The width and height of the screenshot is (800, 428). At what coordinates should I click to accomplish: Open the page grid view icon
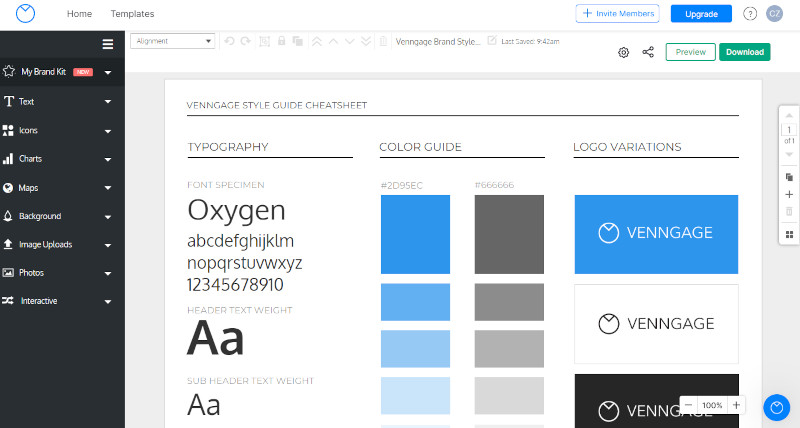pyautogui.click(x=789, y=235)
